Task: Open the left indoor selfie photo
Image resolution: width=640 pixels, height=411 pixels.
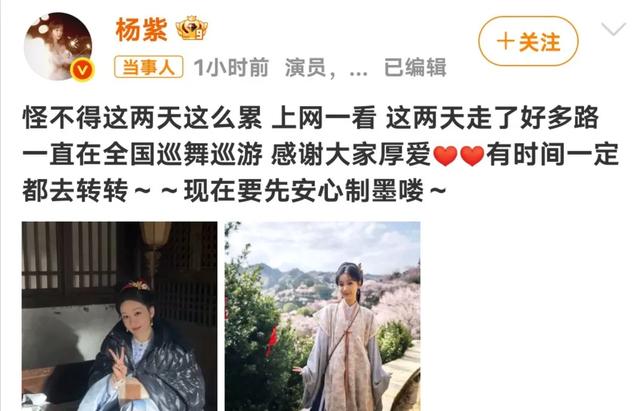Action: pyautogui.click(x=120, y=316)
